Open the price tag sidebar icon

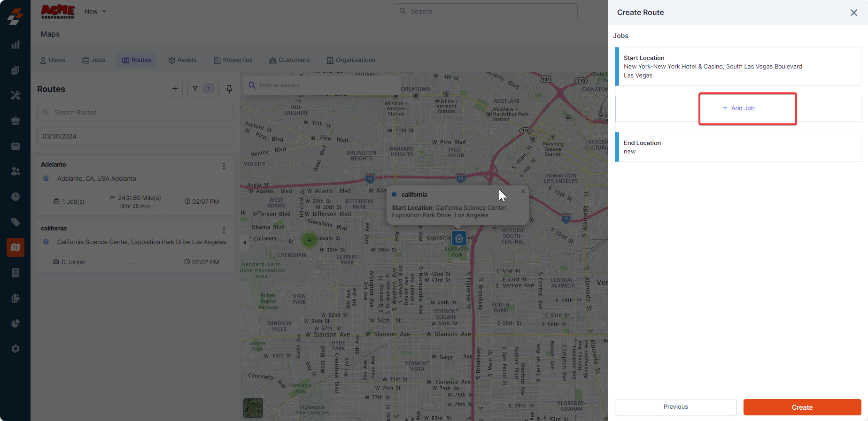pos(15,222)
